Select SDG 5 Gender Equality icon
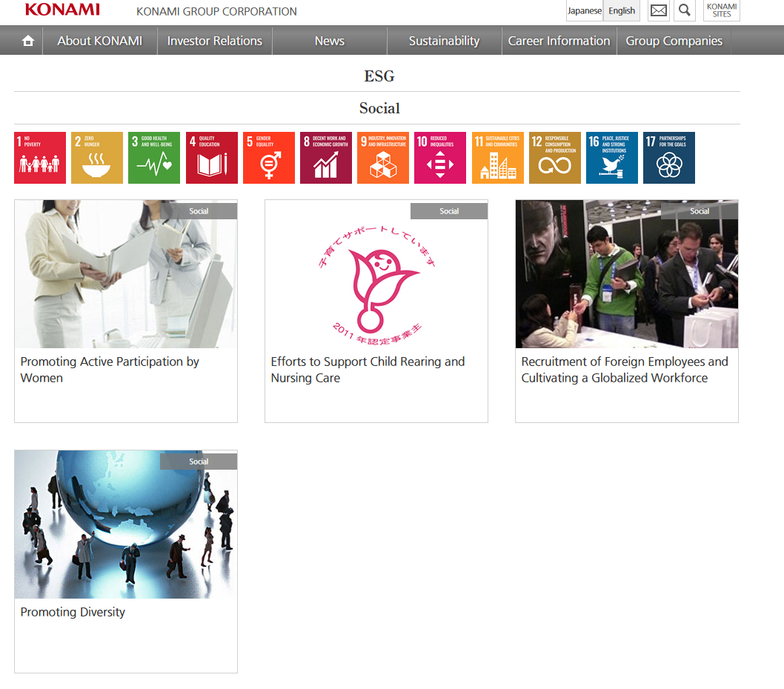 point(269,158)
